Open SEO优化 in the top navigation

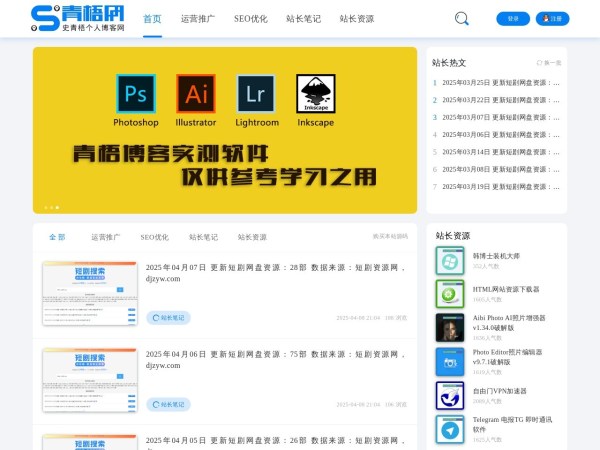[250, 18]
